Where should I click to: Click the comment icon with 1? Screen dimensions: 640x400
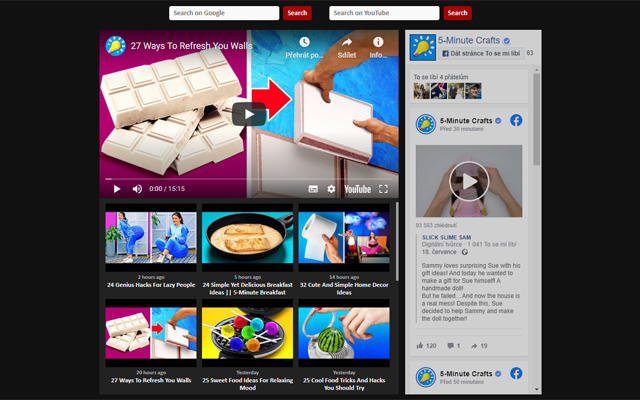tap(450, 346)
